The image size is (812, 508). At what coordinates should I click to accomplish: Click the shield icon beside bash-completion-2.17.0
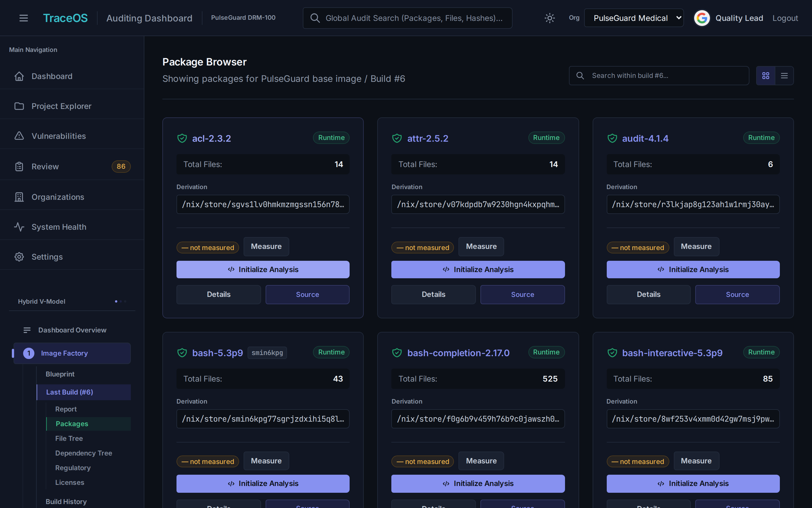point(397,353)
